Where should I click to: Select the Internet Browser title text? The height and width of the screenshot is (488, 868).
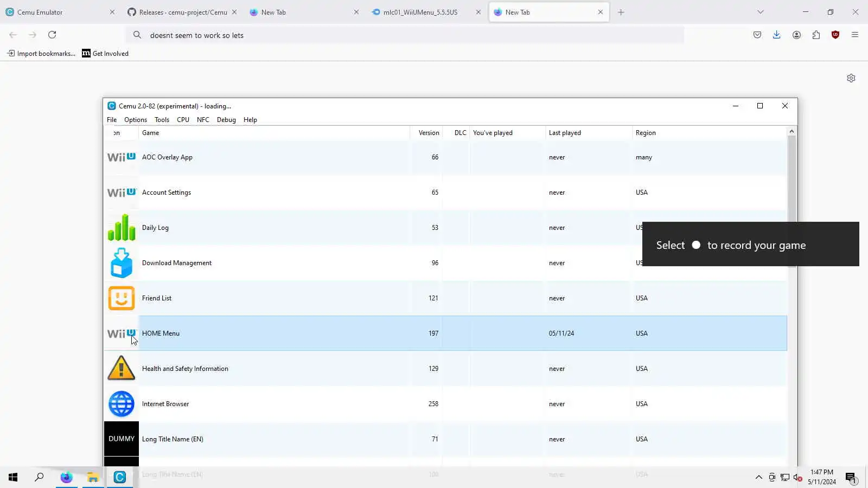coord(165,404)
